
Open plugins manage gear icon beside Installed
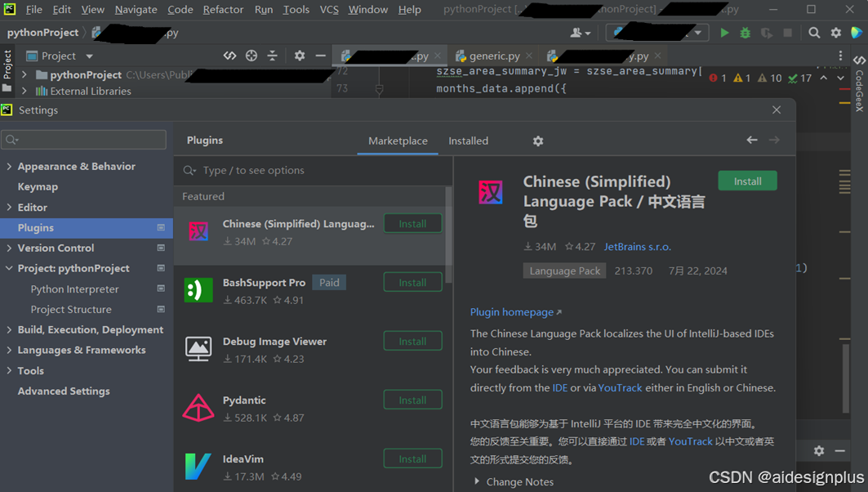tap(537, 141)
